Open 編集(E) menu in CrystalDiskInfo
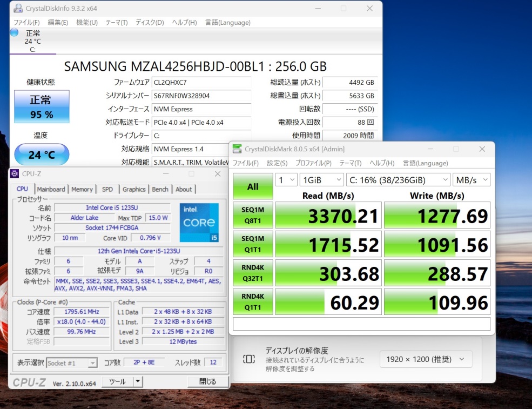This screenshot has width=532, height=409. (58, 22)
